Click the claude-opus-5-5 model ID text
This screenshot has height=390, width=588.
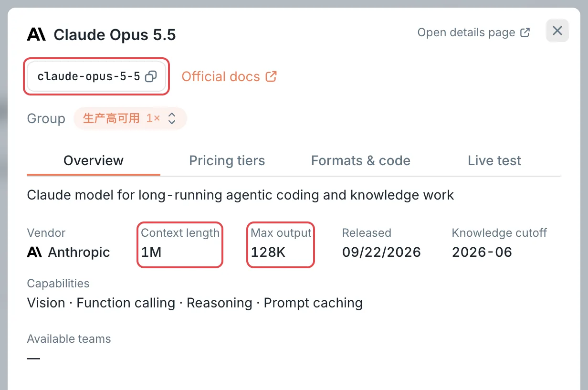tap(89, 76)
